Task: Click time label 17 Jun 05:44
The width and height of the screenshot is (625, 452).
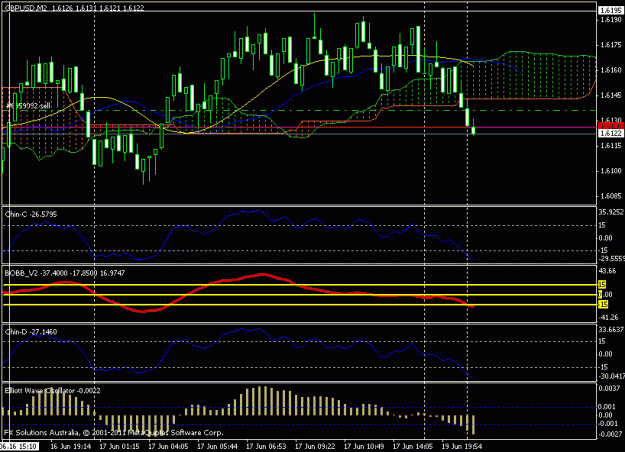Action: click(217, 446)
